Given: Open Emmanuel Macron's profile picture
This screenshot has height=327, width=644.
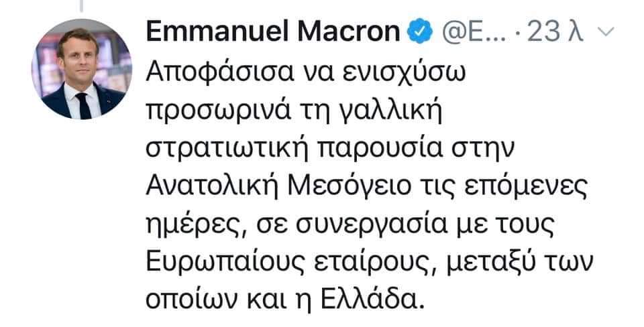Looking at the screenshot, I should pos(81,69).
